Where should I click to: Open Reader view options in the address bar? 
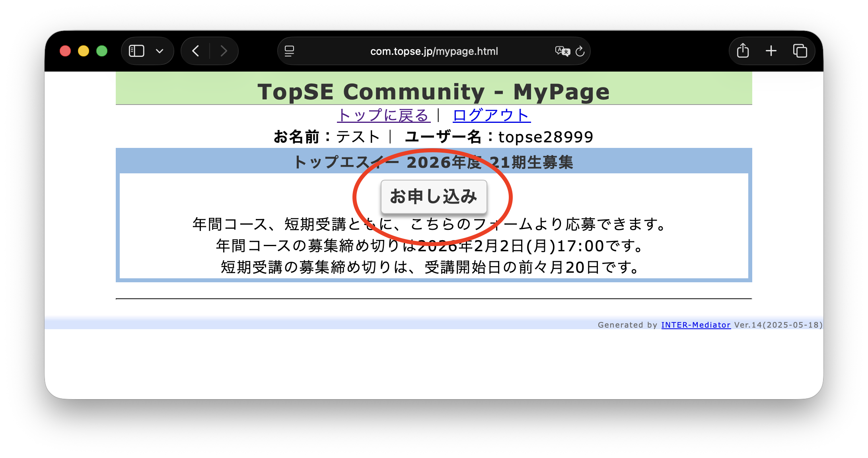click(x=289, y=51)
